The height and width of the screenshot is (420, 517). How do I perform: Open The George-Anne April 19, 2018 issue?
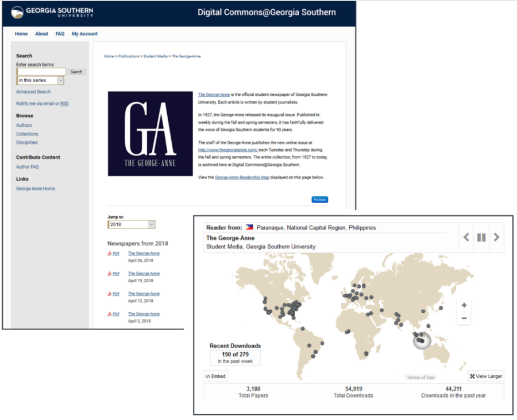point(144,274)
